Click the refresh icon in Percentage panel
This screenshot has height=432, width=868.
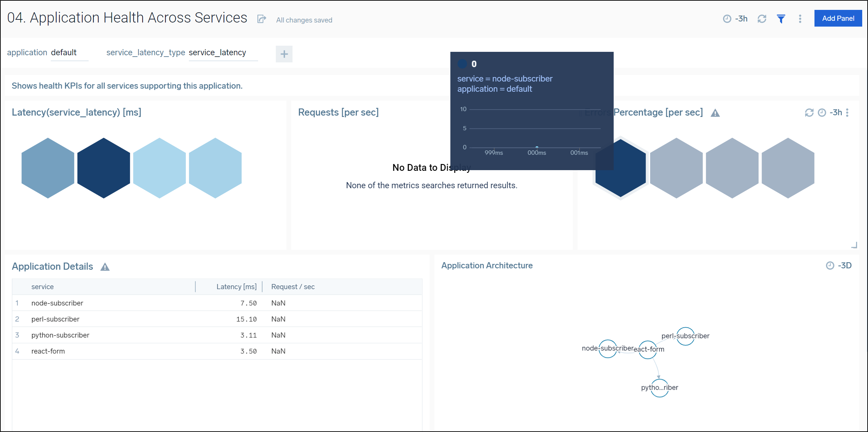click(x=808, y=113)
